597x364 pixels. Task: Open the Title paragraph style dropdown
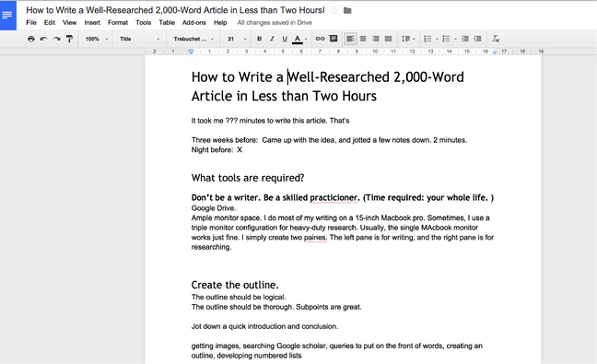click(139, 39)
